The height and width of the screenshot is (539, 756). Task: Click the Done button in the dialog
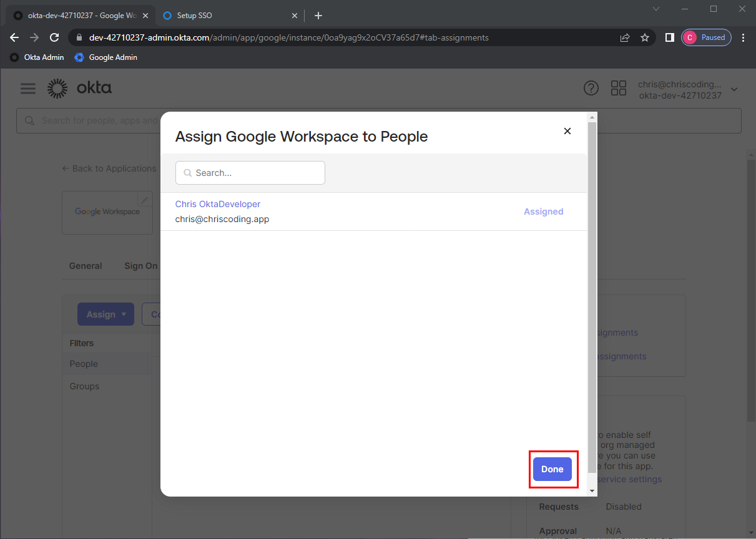click(552, 469)
